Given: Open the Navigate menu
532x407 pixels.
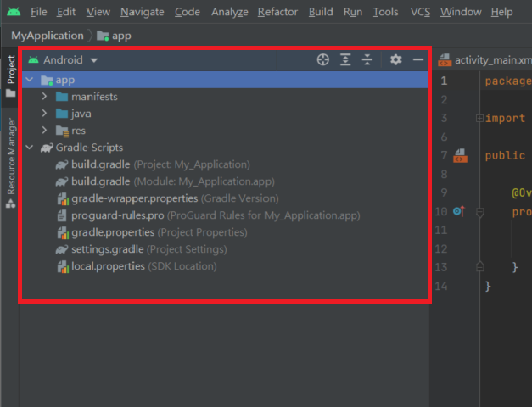Looking at the screenshot, I should click(x=143, y=12).
